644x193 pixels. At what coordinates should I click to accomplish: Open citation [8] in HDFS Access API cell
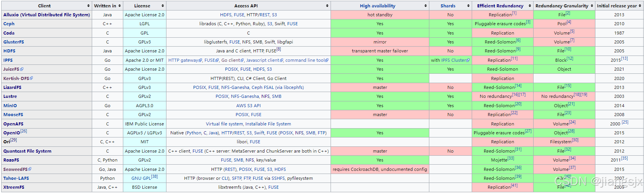click(x=279, y=49)
